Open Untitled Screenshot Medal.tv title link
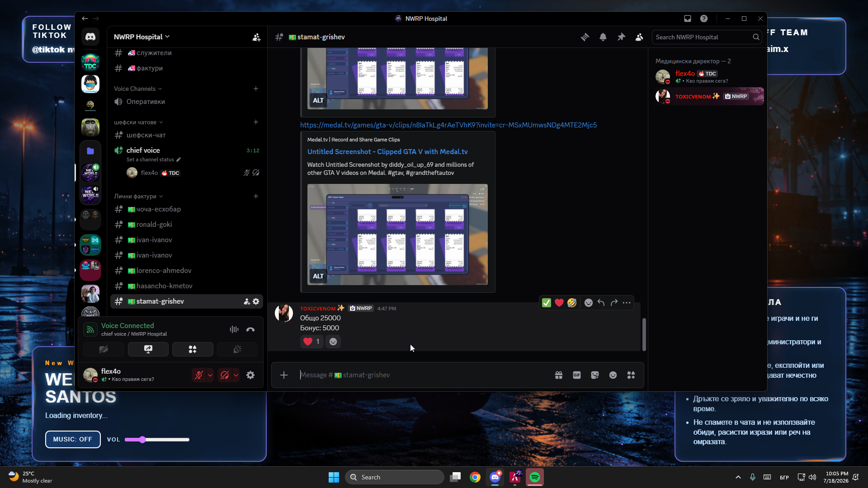The image size is (868, 488). tap(387, 152)
